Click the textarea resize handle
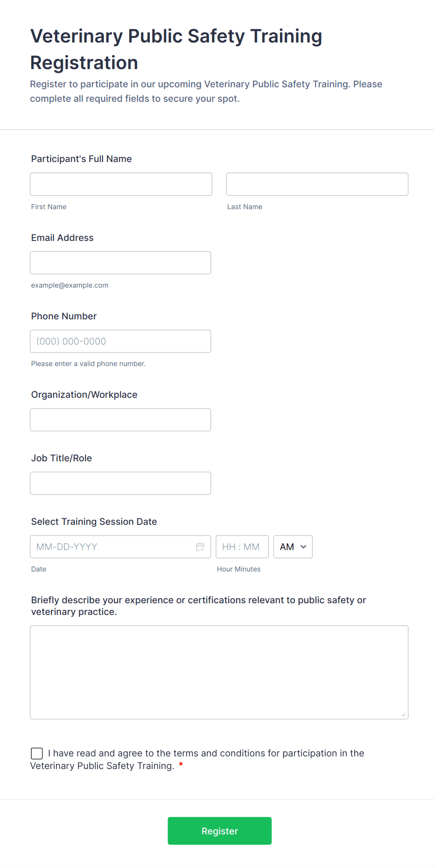The image size is (434, 868). (x=404, y=714)
